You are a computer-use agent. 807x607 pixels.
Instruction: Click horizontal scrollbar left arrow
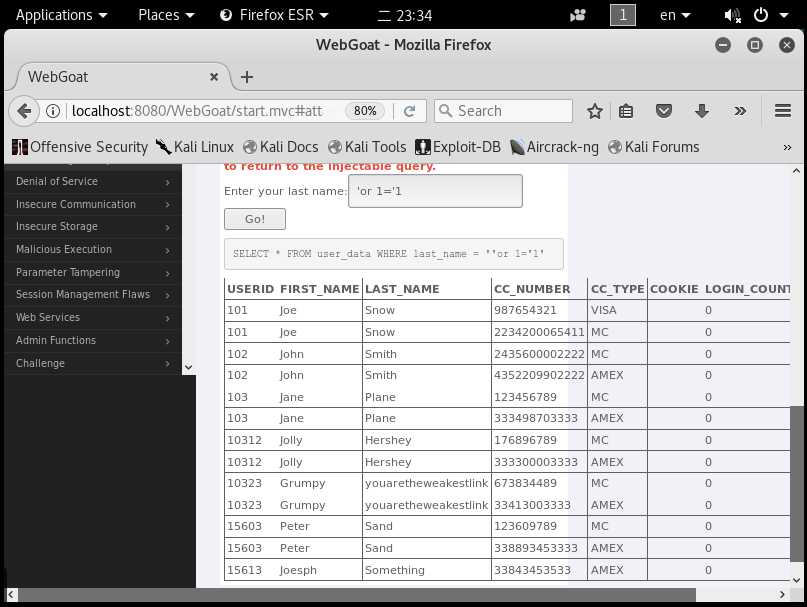(x=11, y=595)
